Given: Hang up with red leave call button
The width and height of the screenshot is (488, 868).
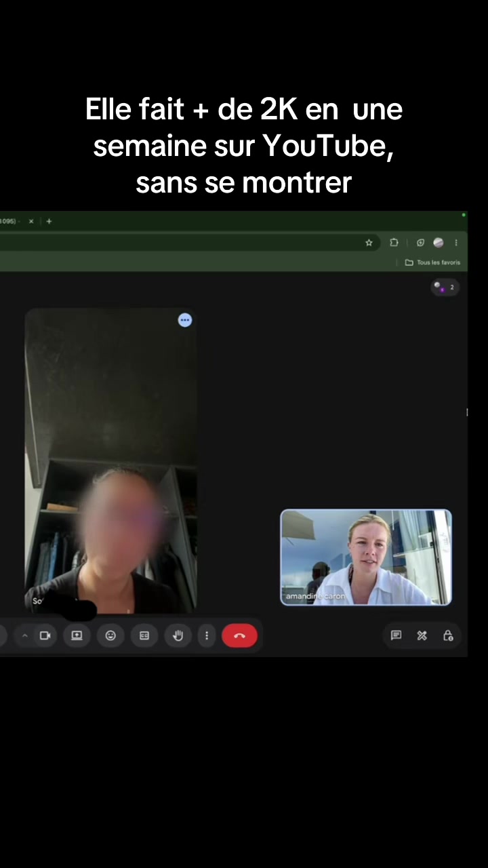Looking at the screenshot, I should tap(239, 635).
